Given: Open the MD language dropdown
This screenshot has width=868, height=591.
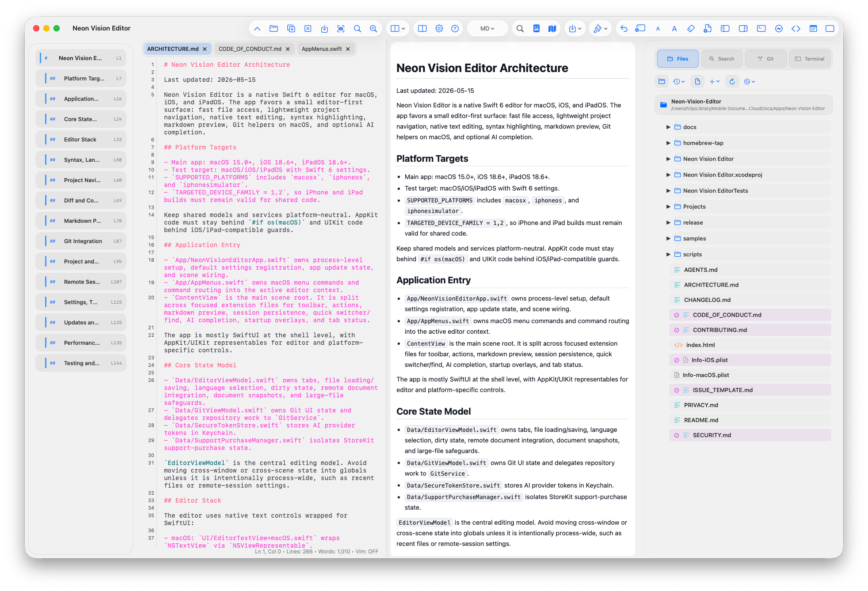Looking at the screenshot, I should [x=487, y=29].
